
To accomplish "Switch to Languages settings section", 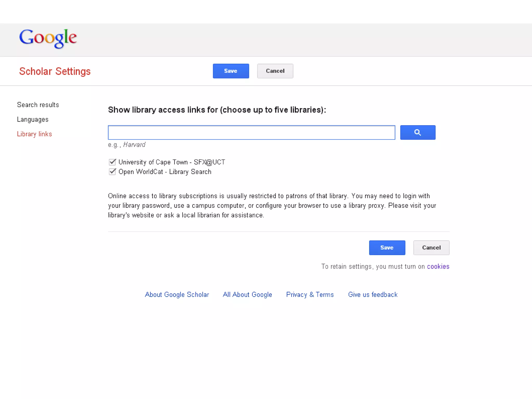I will pos(33,119).
